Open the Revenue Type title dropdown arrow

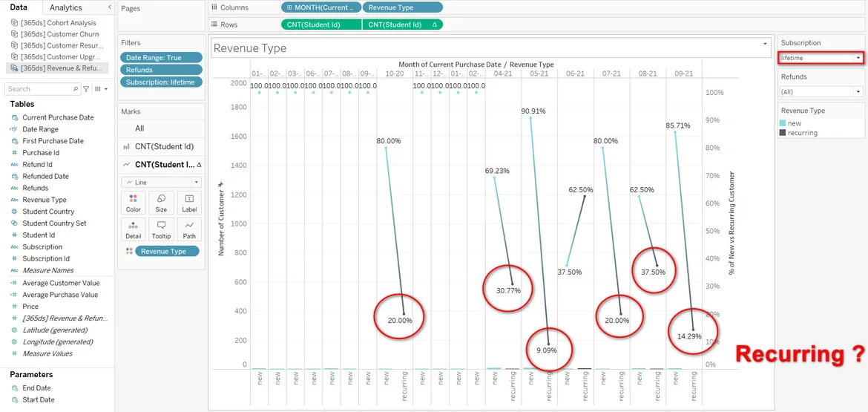[x=766, y=45]
